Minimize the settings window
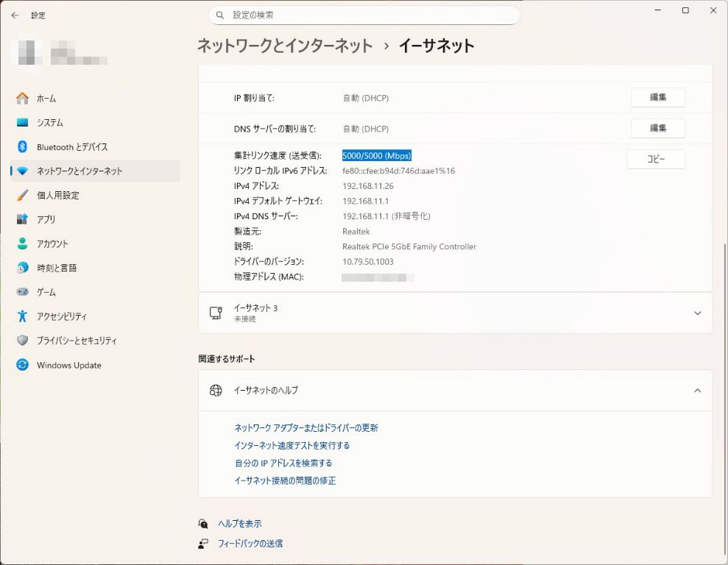The width and height of the screenshot is (728, 565). [657, 10]
